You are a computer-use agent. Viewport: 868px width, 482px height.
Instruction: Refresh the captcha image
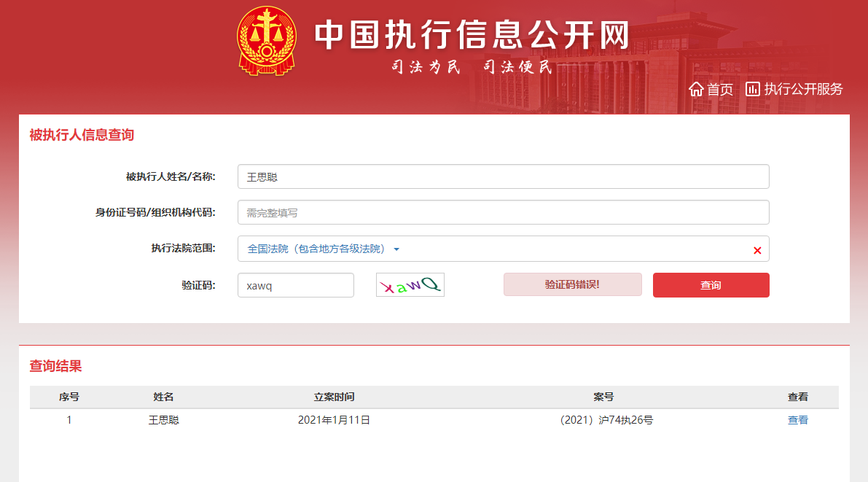(x=410, y=285)
